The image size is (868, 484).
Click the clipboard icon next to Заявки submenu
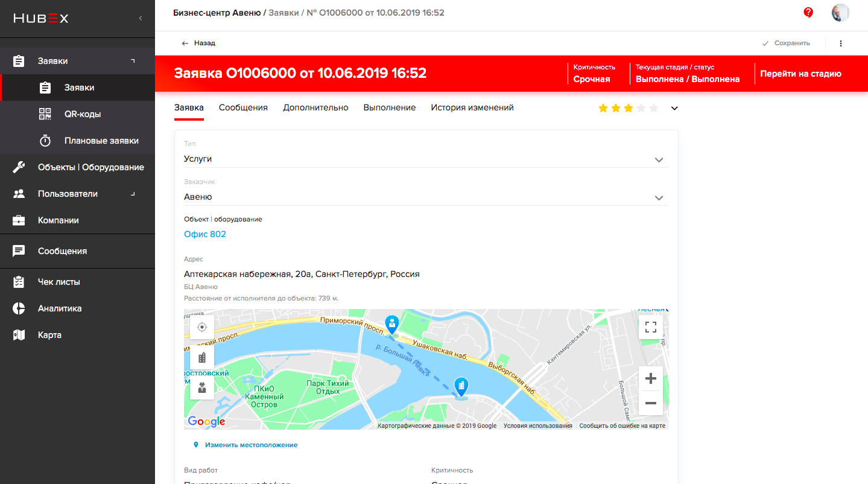[45, 88]
